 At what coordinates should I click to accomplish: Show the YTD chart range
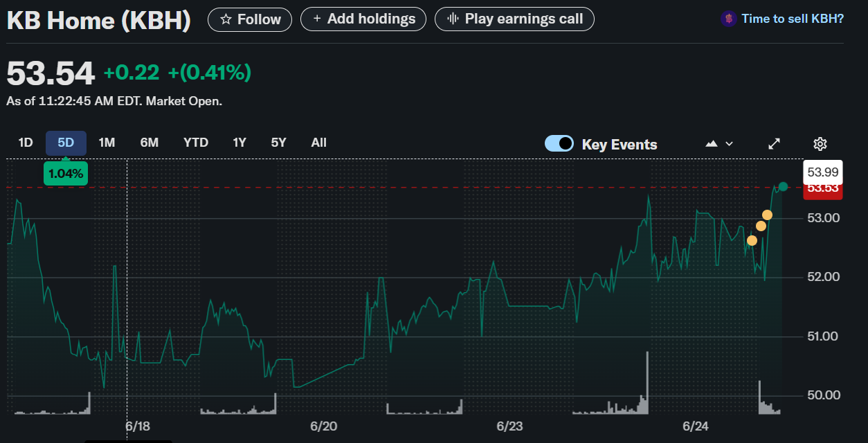tap(196, 143)
